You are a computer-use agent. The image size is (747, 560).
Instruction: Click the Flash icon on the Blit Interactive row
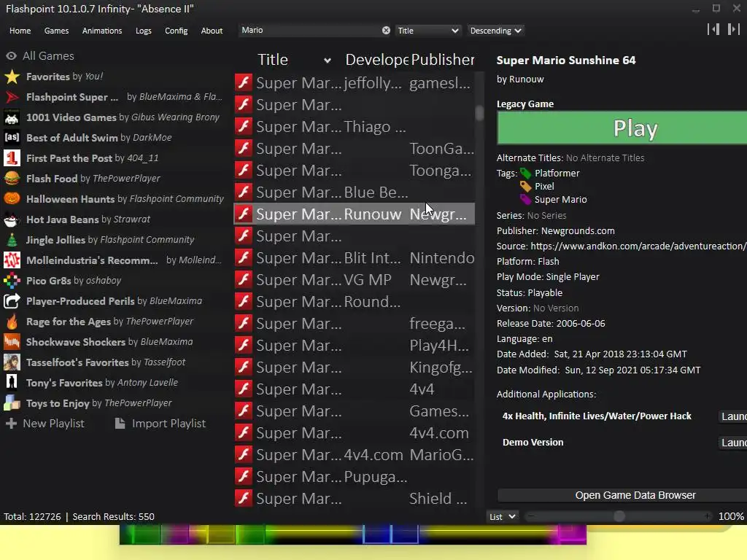click(x=244, y=257)
